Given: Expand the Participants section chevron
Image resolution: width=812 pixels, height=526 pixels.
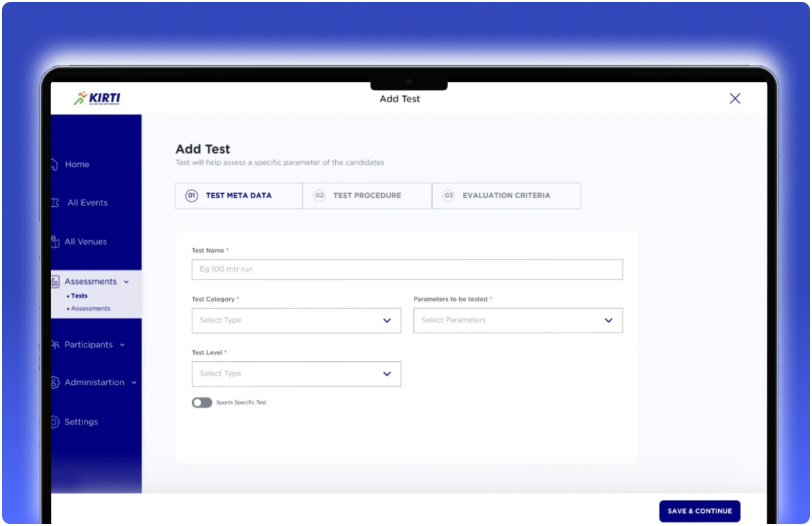Looking at the screenshot, I should [122, 345].
